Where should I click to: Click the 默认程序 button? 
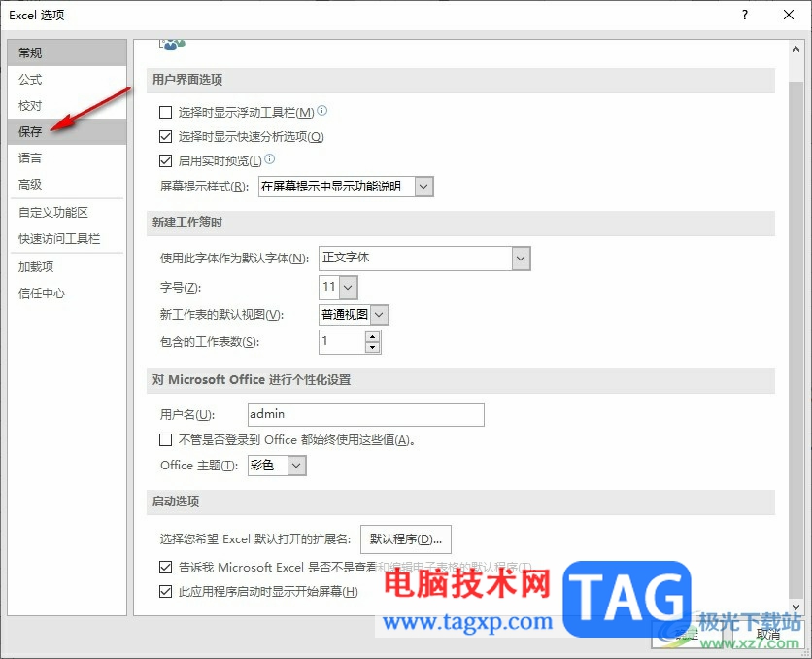(405, 539)
